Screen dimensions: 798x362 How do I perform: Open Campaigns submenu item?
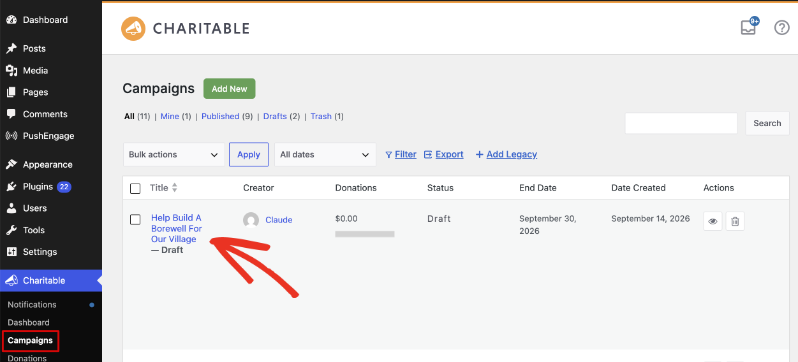tap(30, 340)
